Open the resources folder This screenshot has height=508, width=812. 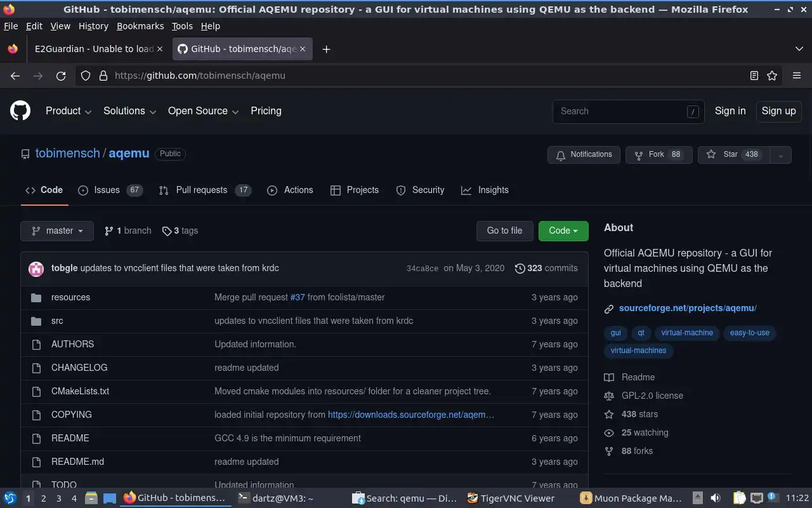[70, 297]
